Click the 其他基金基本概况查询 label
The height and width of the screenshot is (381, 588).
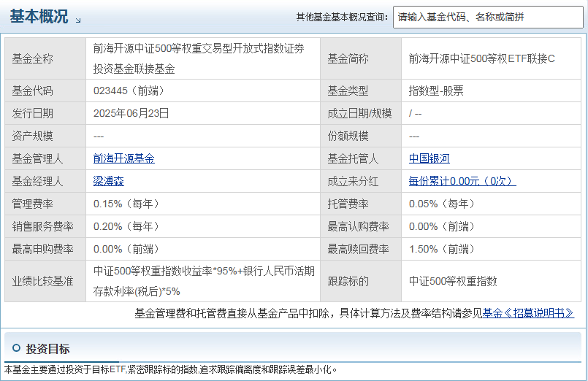tap(342, 17)
